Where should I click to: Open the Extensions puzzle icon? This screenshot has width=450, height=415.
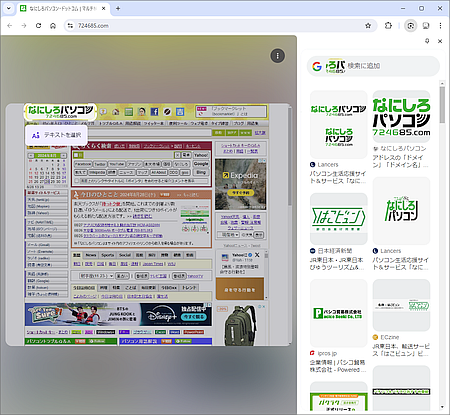388,26
